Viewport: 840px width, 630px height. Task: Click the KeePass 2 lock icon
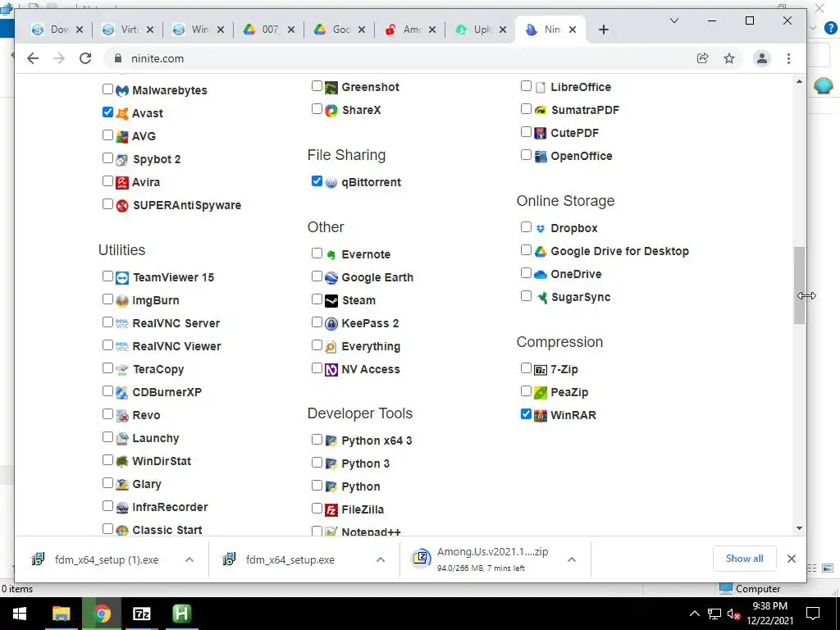click(x=331, y=323)
